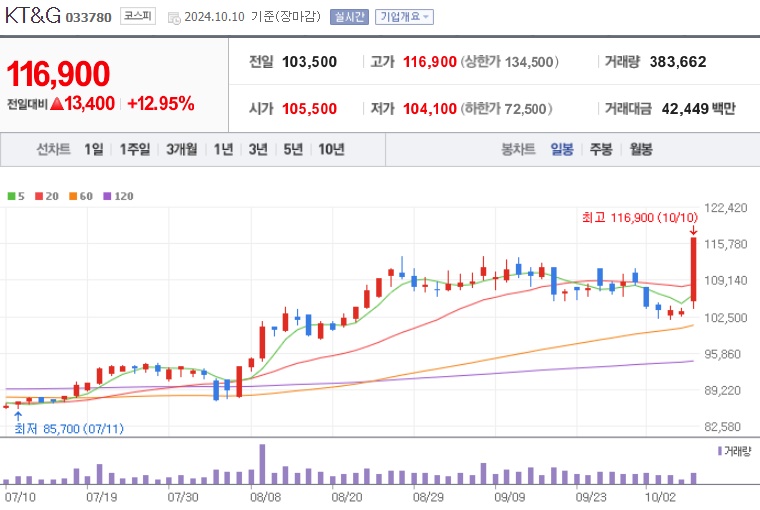The width and height of the screenshot is (760, 510).
Task: Click the 109,140 price axis label
Action: point(726,281)
